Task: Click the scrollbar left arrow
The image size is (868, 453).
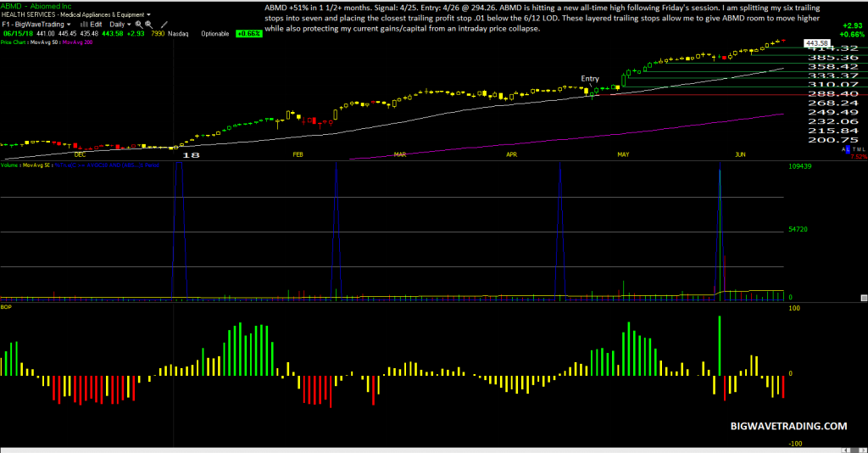Action: click(846, 450)
